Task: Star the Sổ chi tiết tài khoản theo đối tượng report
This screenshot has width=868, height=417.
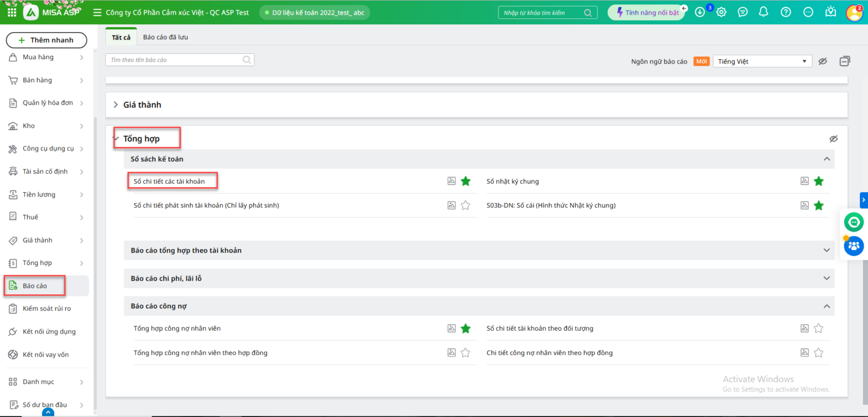Action: click(819, 328)
